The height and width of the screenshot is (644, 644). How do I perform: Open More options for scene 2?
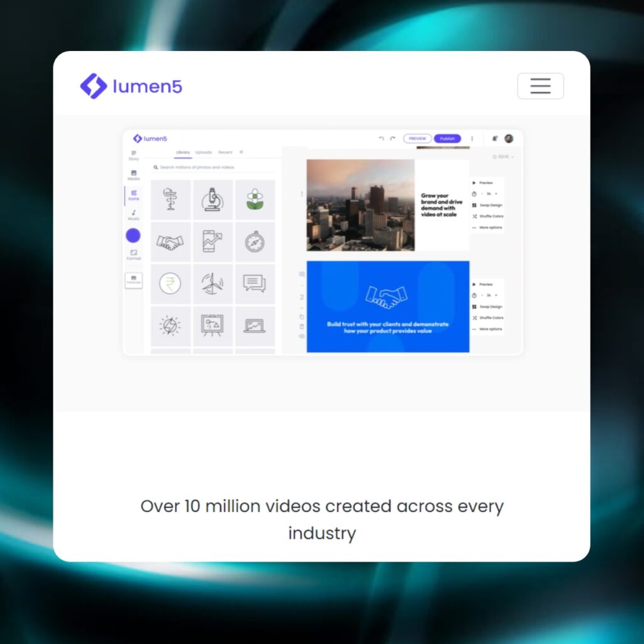(x=487, y=328)
